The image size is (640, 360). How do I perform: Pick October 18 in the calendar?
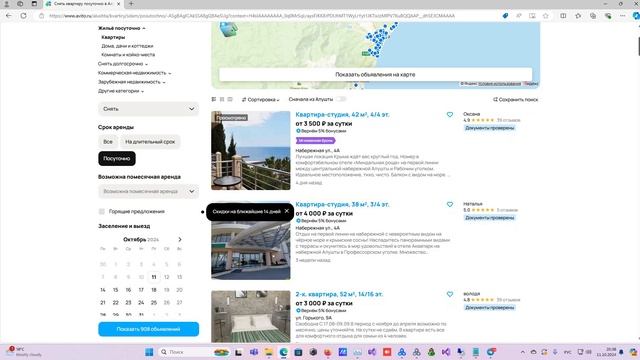pyautogui.click(x=154, y=290)
